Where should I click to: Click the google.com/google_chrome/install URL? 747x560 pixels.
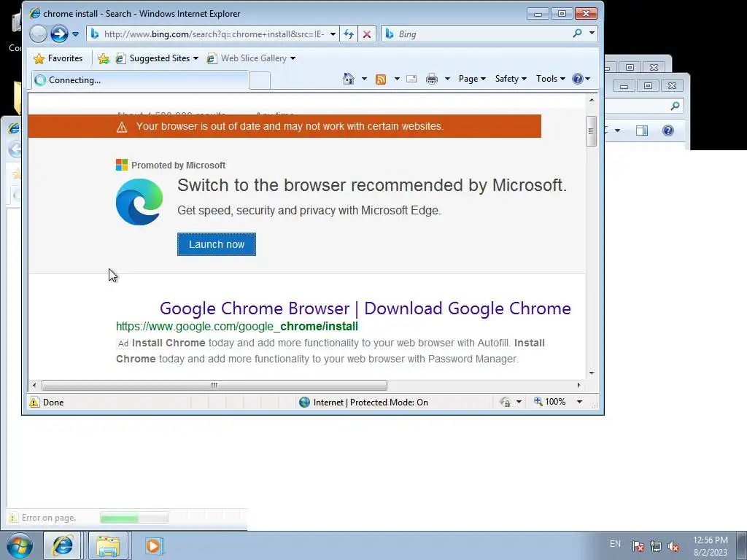coord(237,327)
